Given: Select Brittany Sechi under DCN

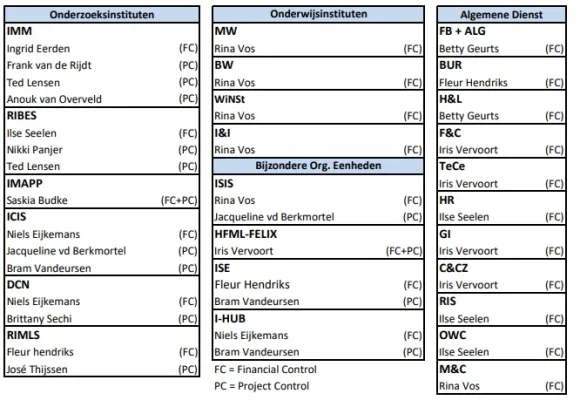Looking at the screenshot, I should pos(39,319).
